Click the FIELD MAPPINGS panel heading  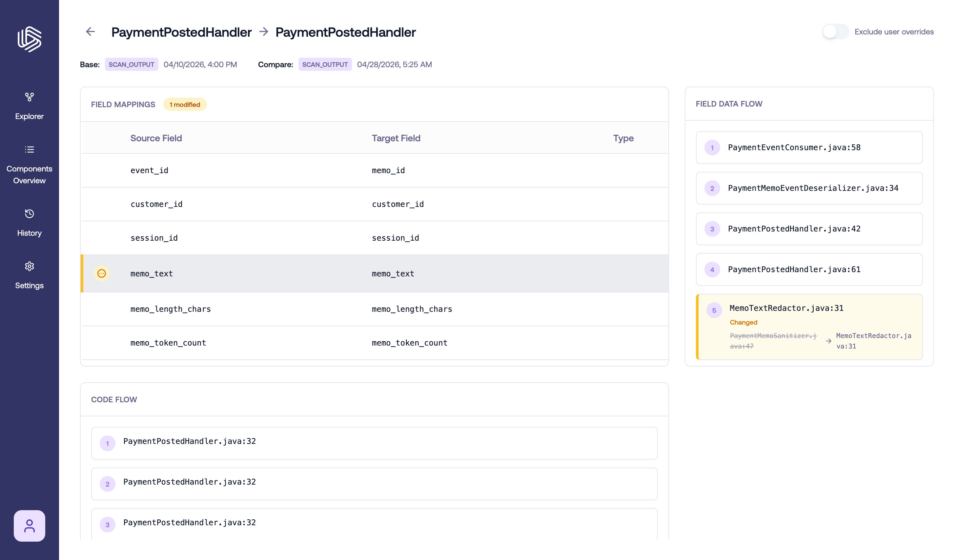pos(123,105)
